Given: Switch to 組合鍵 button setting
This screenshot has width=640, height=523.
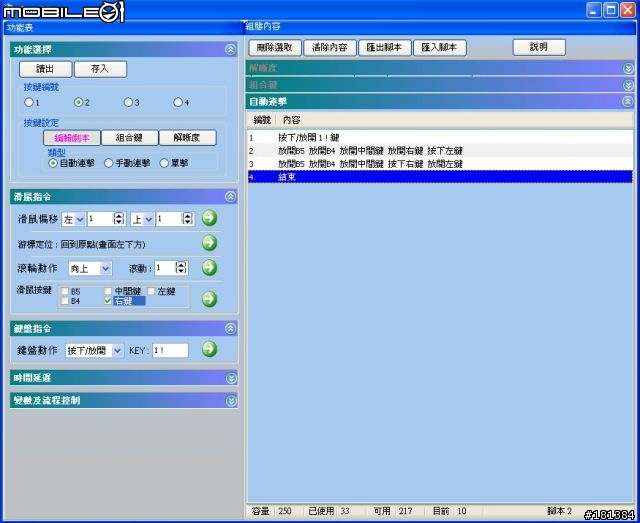Looking at the screenshot, I should click(x=129, y=138).
